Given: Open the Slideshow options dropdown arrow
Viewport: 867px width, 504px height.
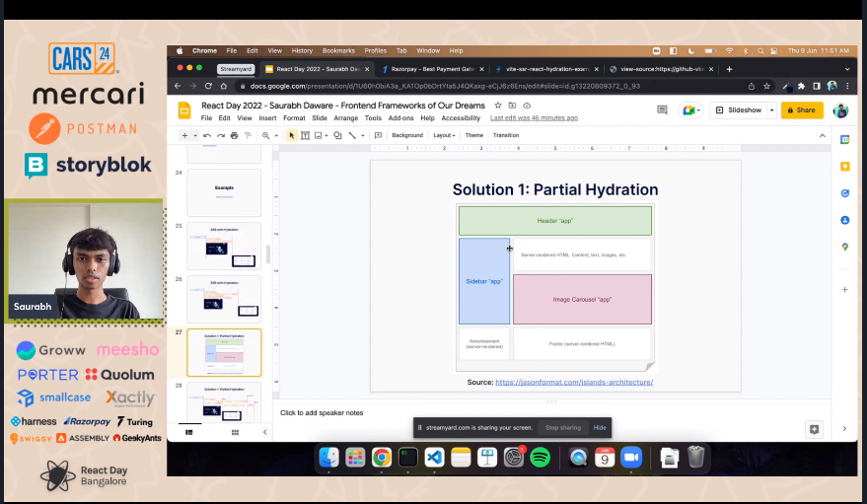Looking at the screenshot, I should (x=772, y=110).
